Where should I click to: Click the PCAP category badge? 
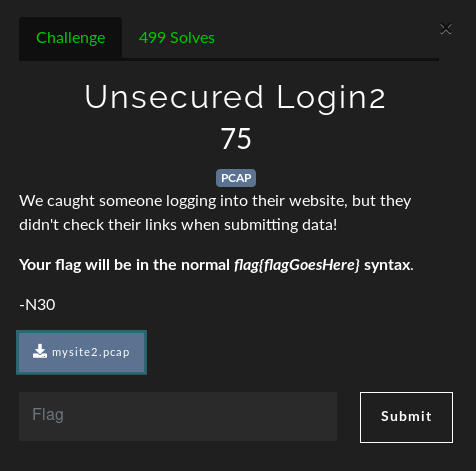pos(236,178)
